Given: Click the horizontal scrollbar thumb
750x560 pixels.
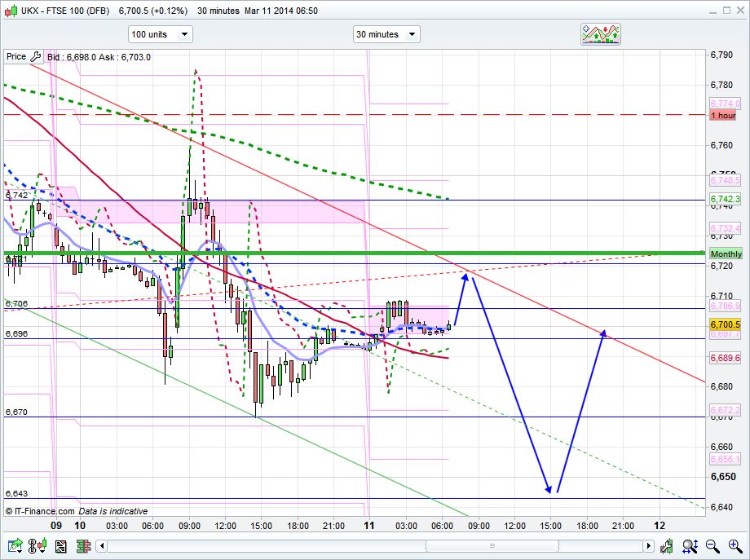Looking at the screenshot, I should [x=489, y=545].
